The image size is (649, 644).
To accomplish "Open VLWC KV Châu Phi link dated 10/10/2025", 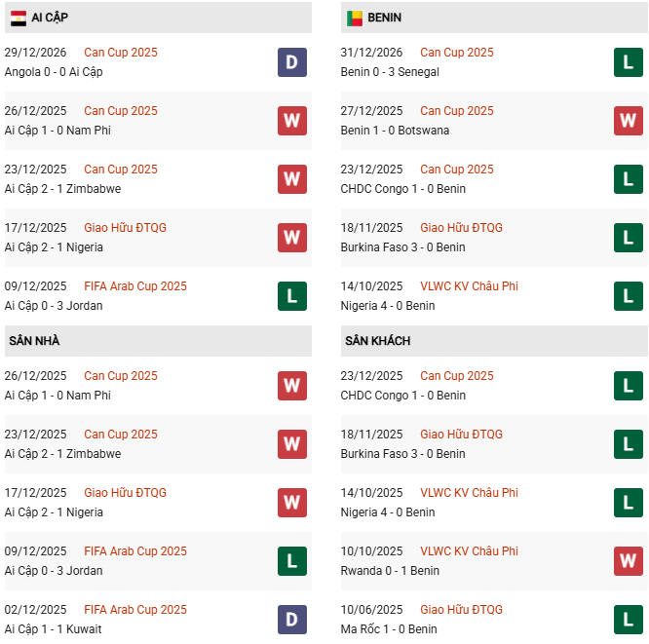I will [x=470, y=551].
